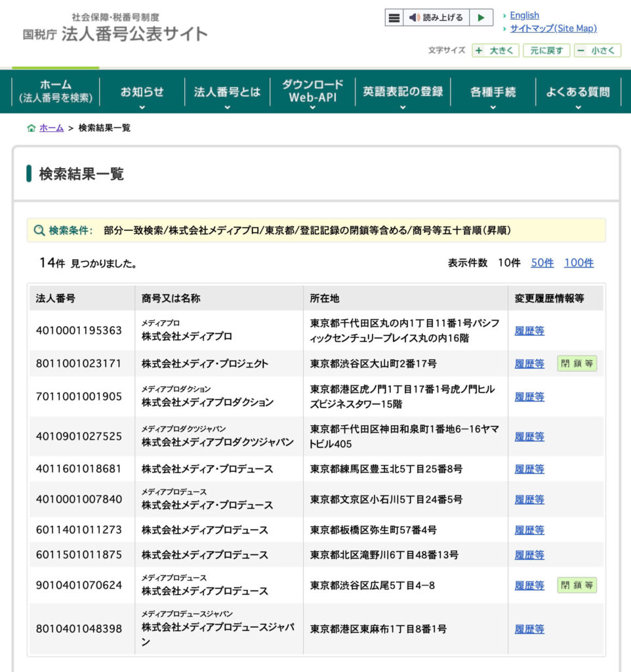Select corporate number 4010001195363
This screenshot has height=672, width=631.
click(79, 331)
